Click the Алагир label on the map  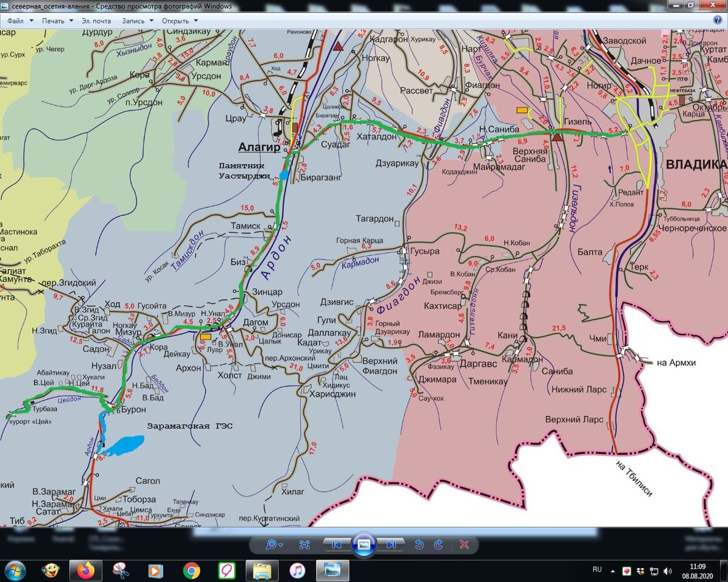(x=259, y=147)
